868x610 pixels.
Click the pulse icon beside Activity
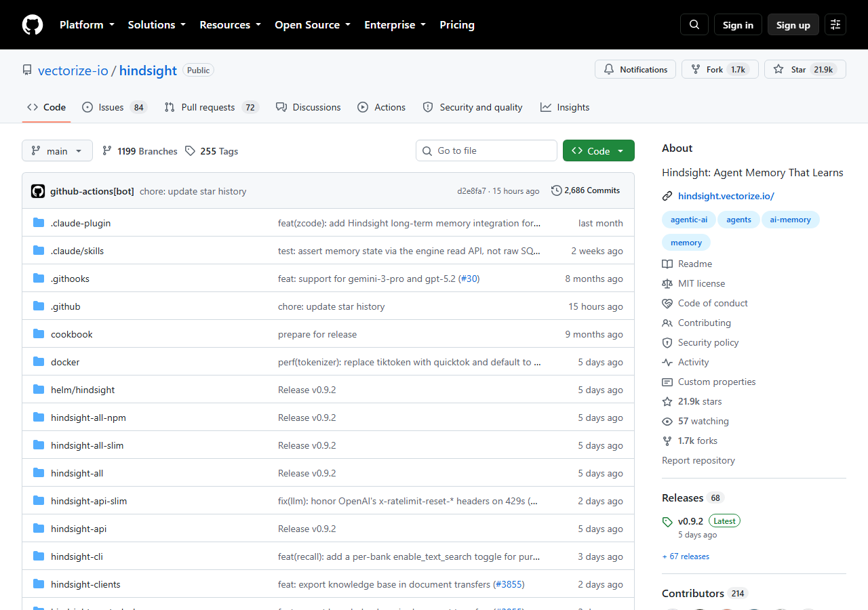click(667, 362)
